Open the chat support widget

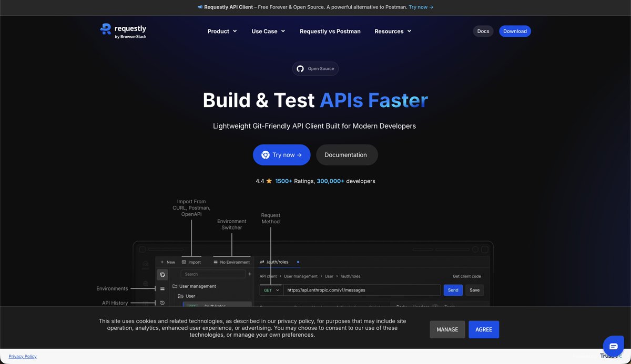pyautogui.click(x=613, y=346)
